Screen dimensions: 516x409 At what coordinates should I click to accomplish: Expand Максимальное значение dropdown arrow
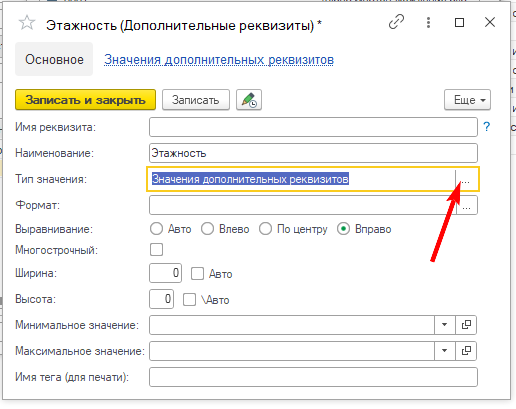click(x=445, y=351)
